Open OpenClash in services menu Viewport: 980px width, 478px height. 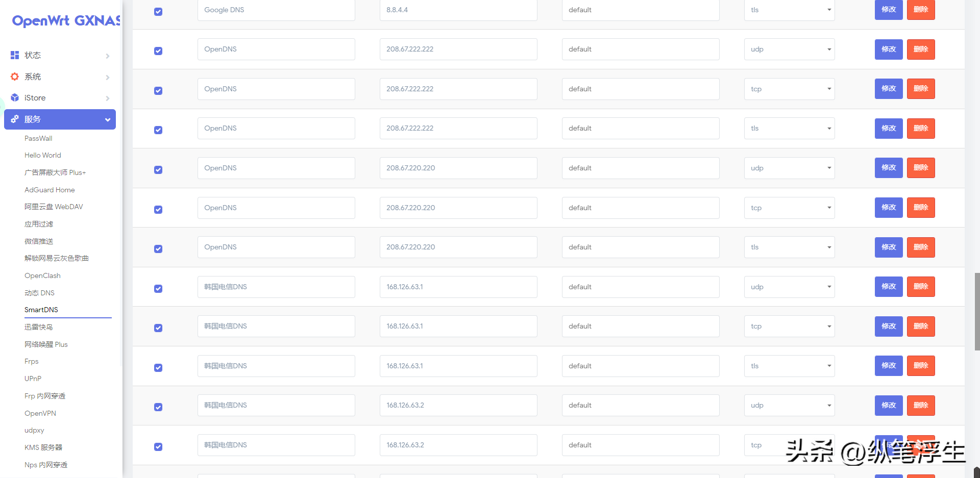coord(42,275)
